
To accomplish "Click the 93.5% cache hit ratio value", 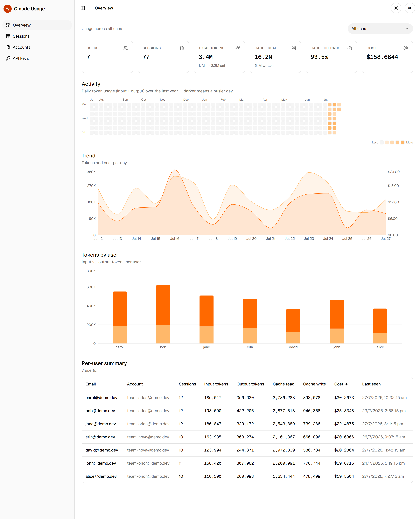I will tap(319, 57).
